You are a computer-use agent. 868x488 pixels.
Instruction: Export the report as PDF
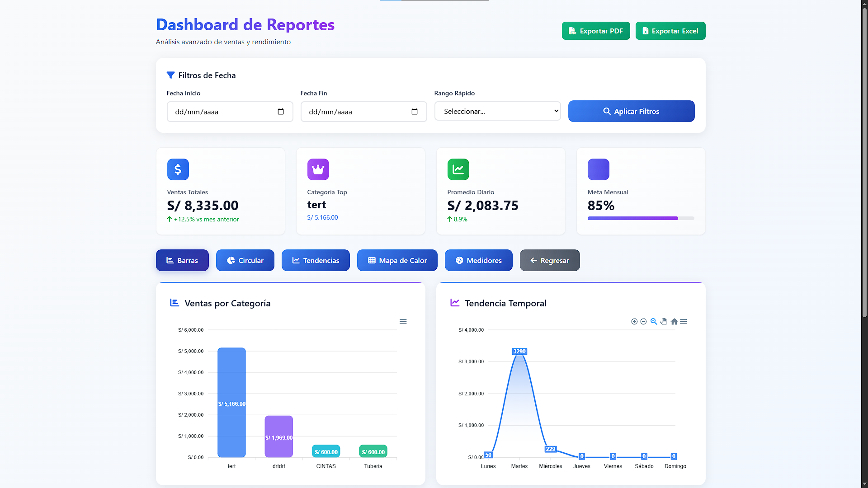click(x=595, y=31)
